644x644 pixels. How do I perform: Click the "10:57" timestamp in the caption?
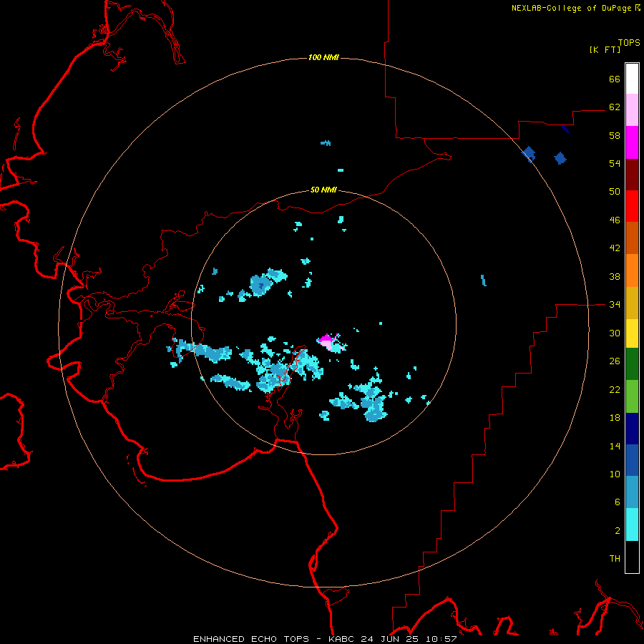(x=441, y=639)
